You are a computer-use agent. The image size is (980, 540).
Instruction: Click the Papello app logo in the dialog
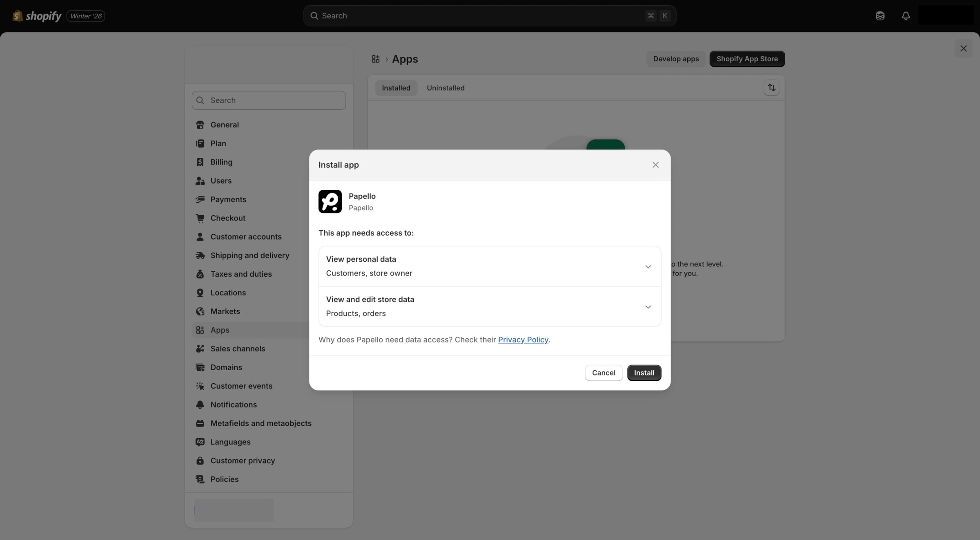tap(330, 201)
